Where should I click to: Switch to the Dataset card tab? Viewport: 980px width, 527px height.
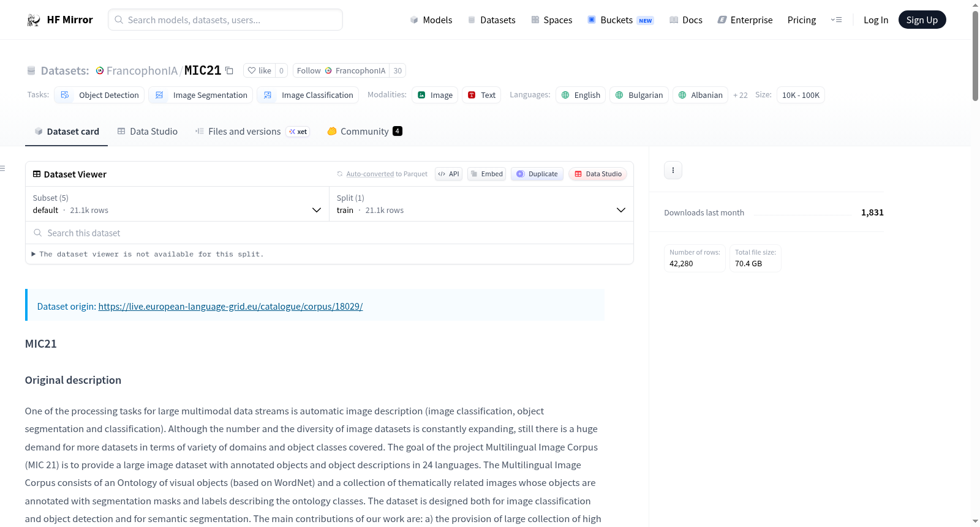(66, 132)
